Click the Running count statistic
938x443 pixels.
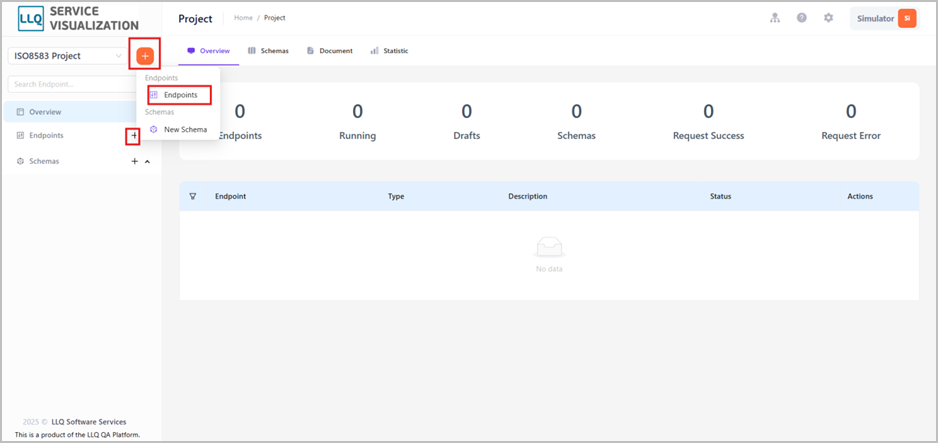click(357, 121)
